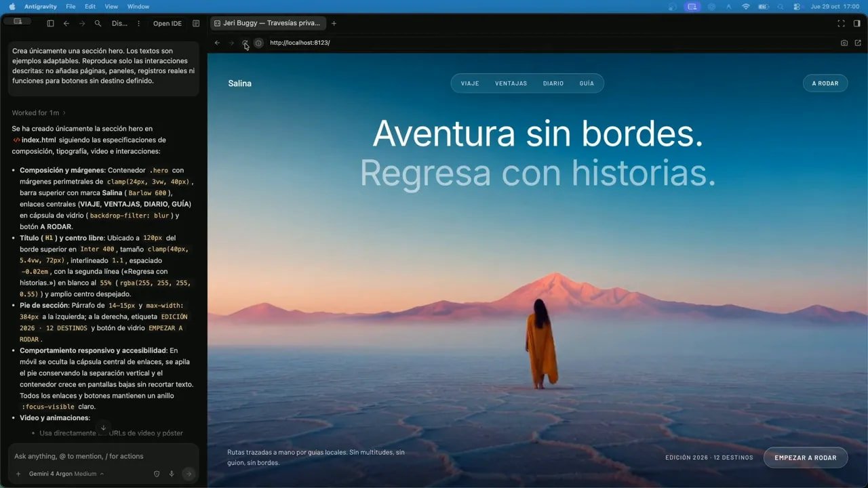Click the Open IDE button

click(x=167, y=23)
